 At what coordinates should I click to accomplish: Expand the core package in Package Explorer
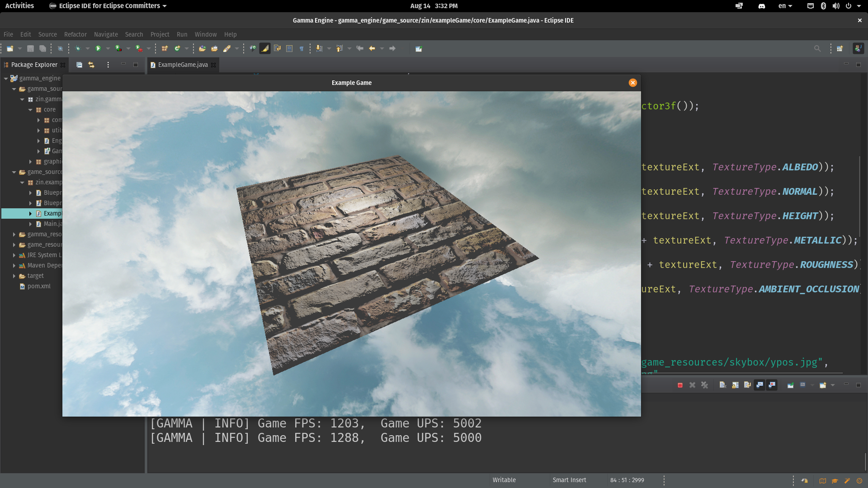30,109
